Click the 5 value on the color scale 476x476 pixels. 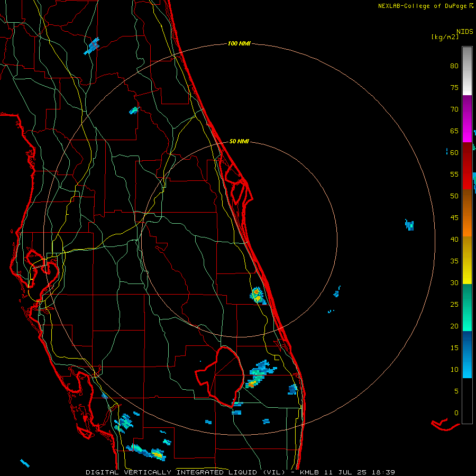[x=456, y=391]
